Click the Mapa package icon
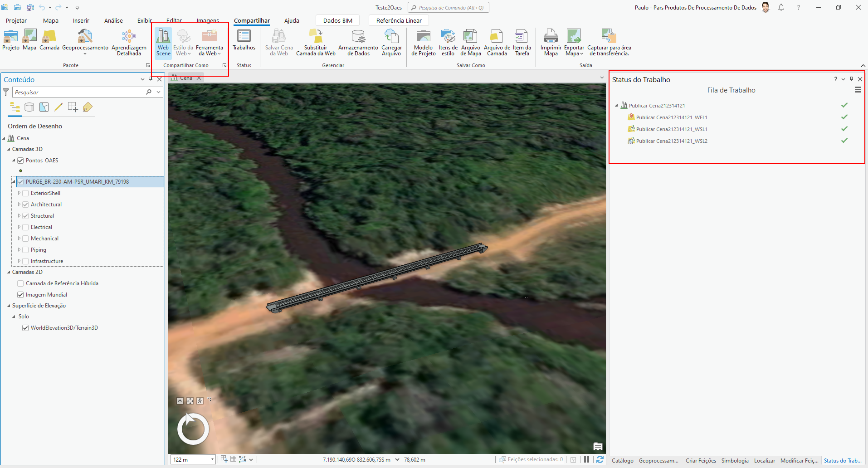 tap(29, 40)
